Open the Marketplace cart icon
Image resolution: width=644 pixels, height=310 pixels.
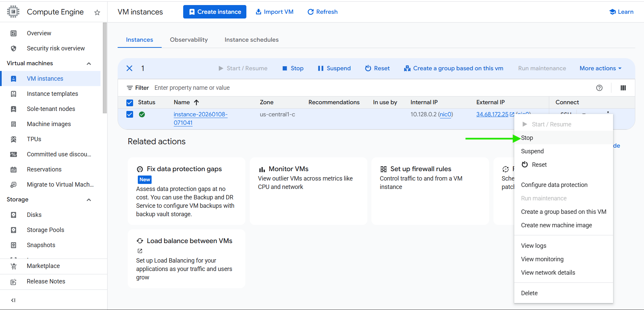tap(13, 266)
